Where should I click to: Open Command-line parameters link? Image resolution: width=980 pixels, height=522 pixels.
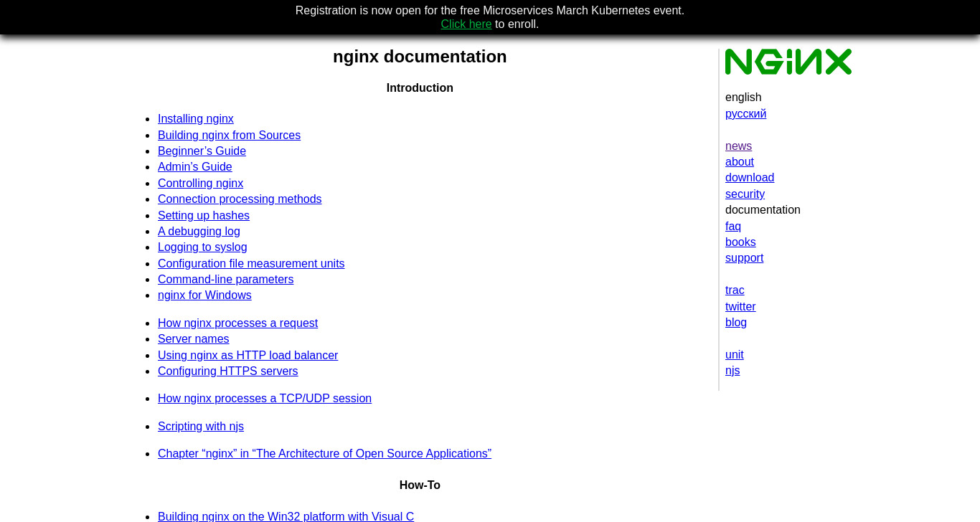tap(225, 280)
